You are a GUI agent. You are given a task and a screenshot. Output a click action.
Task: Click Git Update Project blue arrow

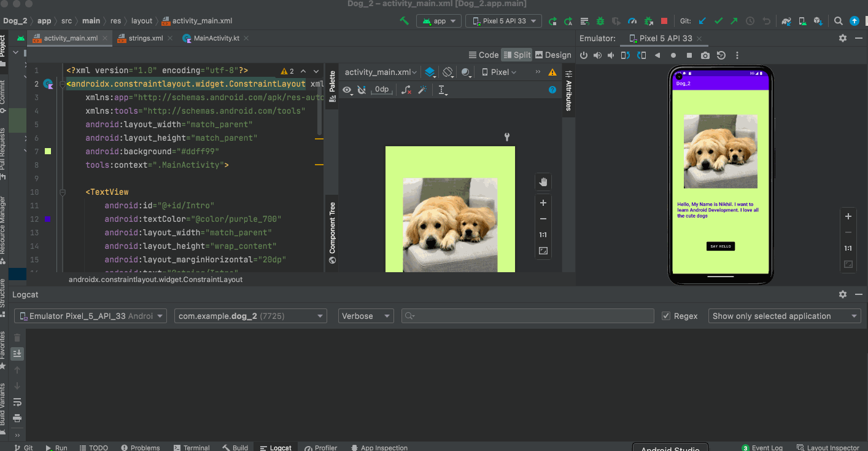click(x=702, y=21)
